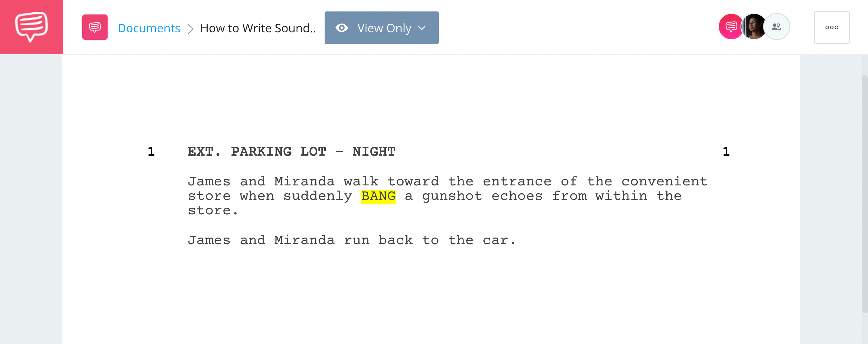
Task: Click the add collaborator person icon
Action: coord(775,27)
